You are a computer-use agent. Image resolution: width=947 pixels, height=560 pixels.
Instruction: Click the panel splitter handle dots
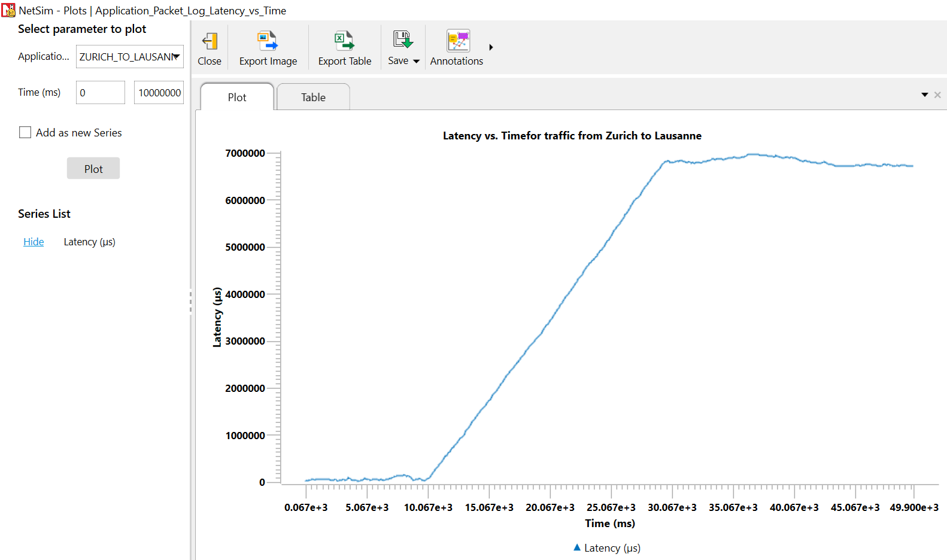191,301
